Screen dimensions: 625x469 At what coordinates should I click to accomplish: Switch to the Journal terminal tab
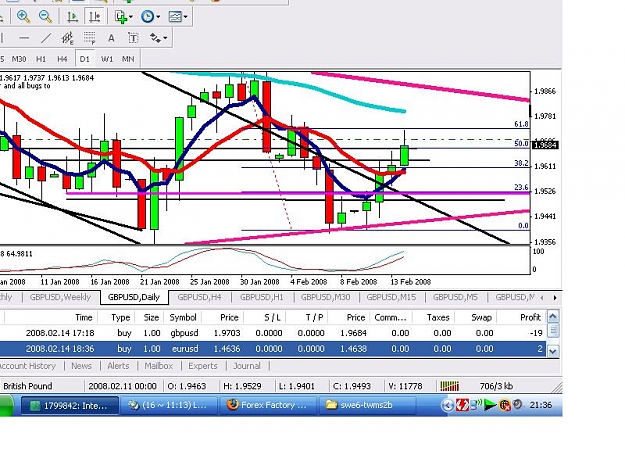click(x=247, y=366)
